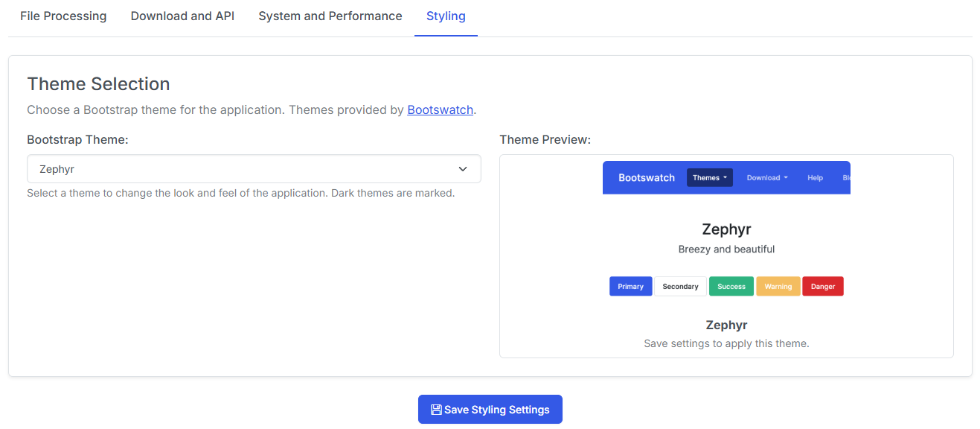Image resolution: width=980 pixels, height=429 pixels.
Task: Click the large Zephyr heading in the preview
Action: (726, 229)
